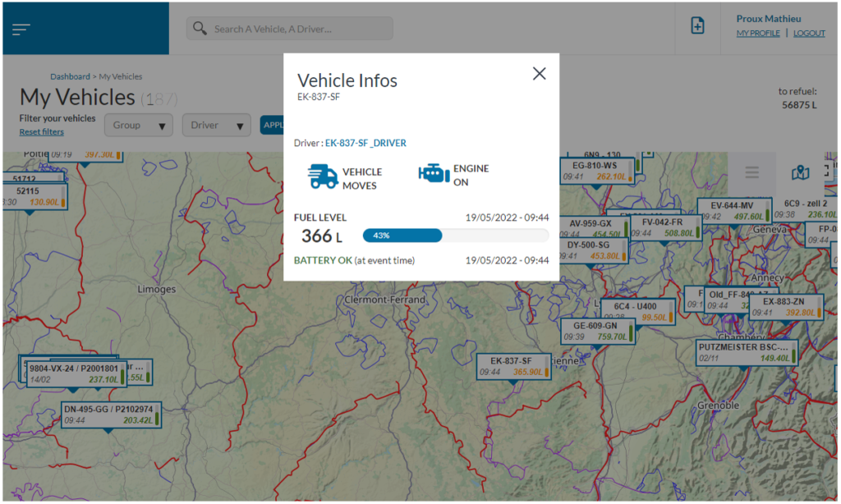Click the My Vehicles breadcrumb
Screen dimensions: 841x504
point(121,77)
